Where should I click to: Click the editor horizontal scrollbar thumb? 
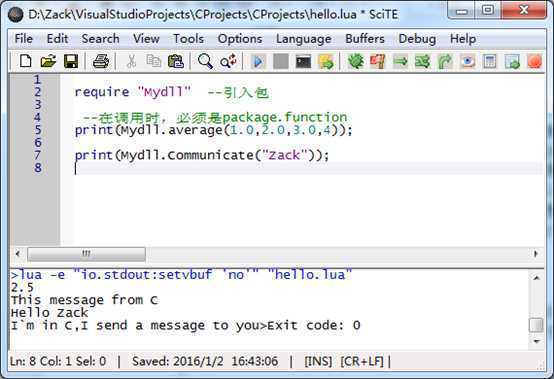[x=86, y=254]
